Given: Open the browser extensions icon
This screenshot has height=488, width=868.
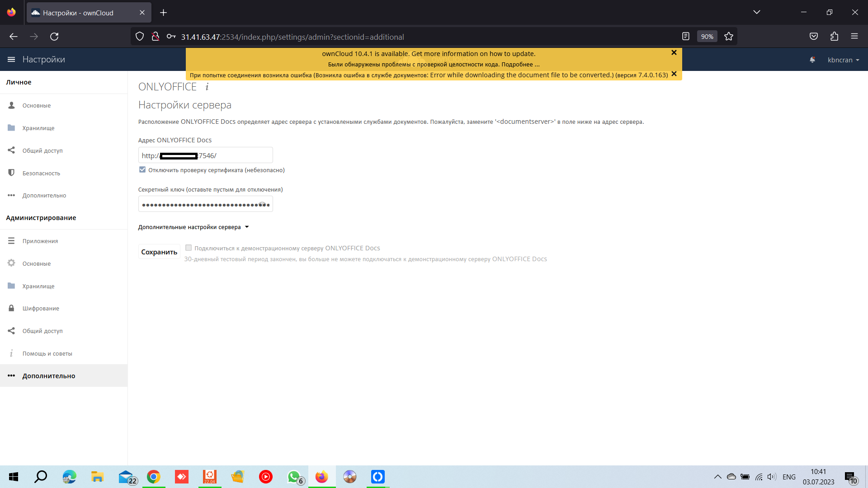Looking at the screenshot, I should (834, 37).
